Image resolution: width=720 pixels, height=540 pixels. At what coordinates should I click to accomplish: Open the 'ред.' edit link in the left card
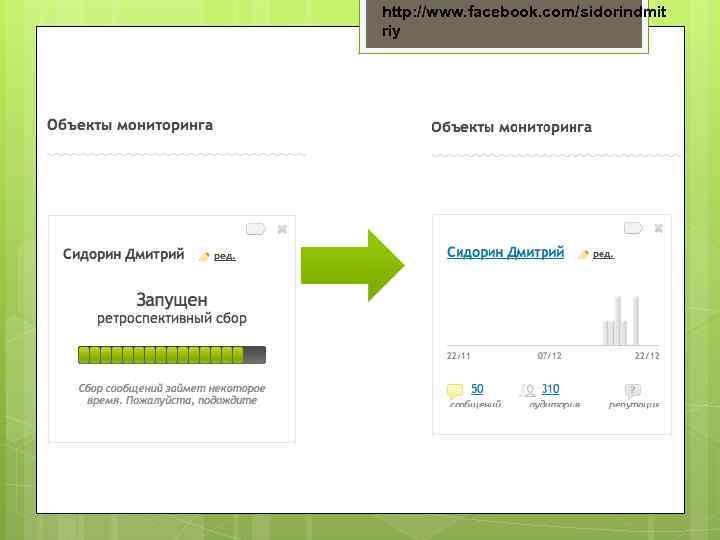point(225,256)
